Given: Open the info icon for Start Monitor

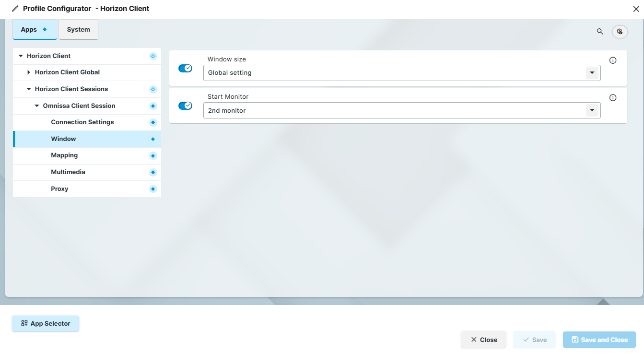Looking at the screenshot, I should [x=612, y=97].
